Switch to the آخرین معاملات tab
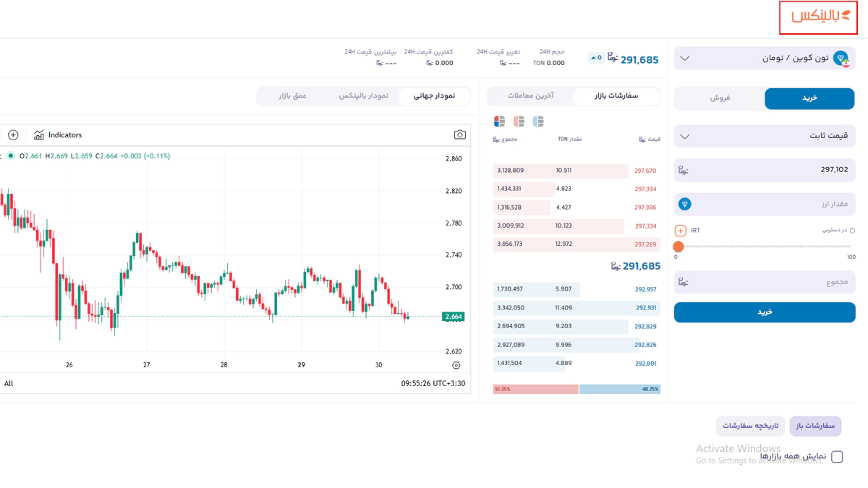Viewport: 868px width, 488px height. tap(530, 96)
